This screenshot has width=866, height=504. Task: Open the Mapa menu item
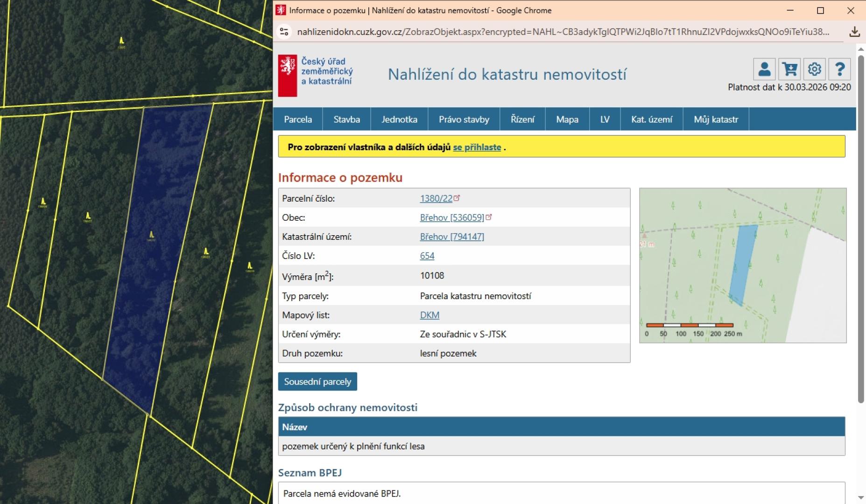pos(567,119)
